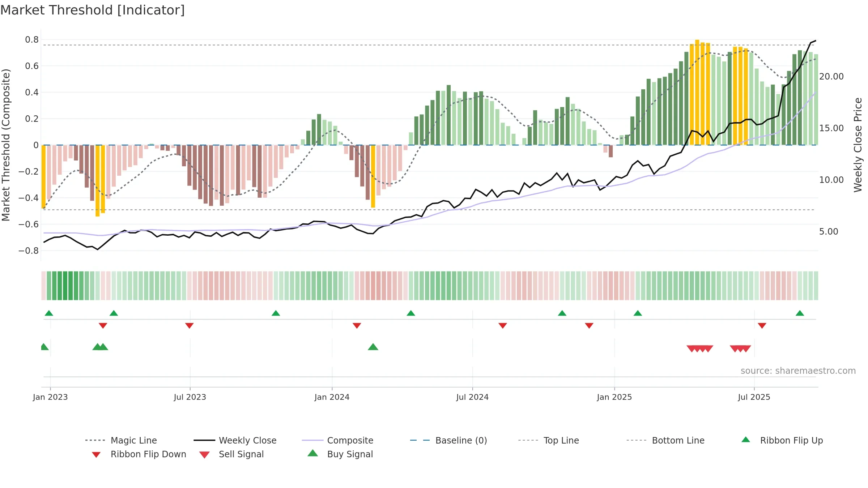
Task: Click the ribbon flip down marker just after Jan 2024
Action: 357,326
